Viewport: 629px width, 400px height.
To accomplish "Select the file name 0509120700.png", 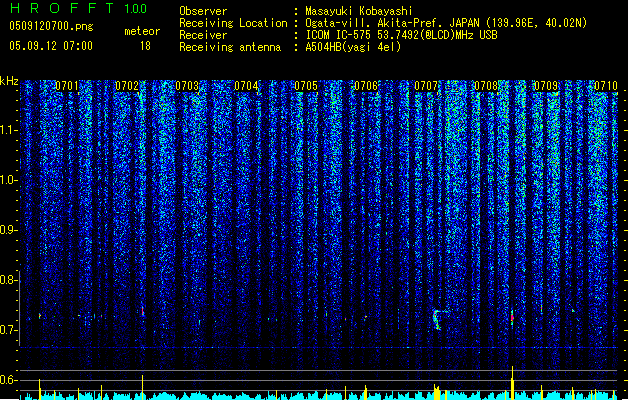I will pos(51,26).
